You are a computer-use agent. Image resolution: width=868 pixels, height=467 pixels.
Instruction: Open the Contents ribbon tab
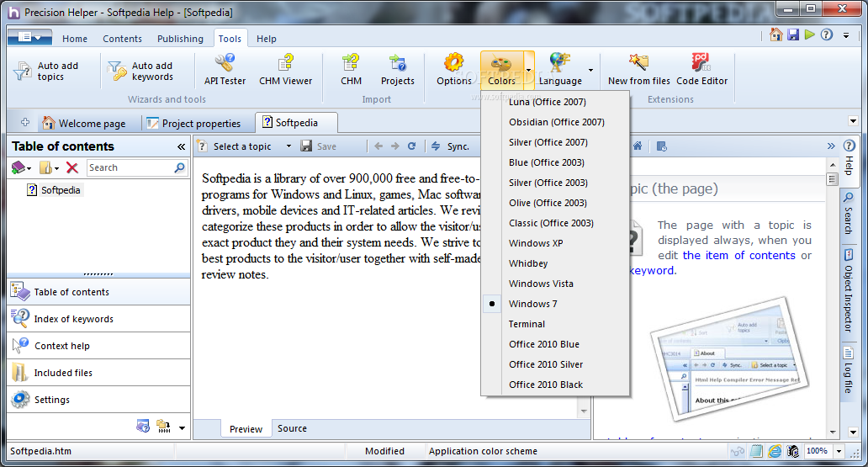tap(122, 39)
